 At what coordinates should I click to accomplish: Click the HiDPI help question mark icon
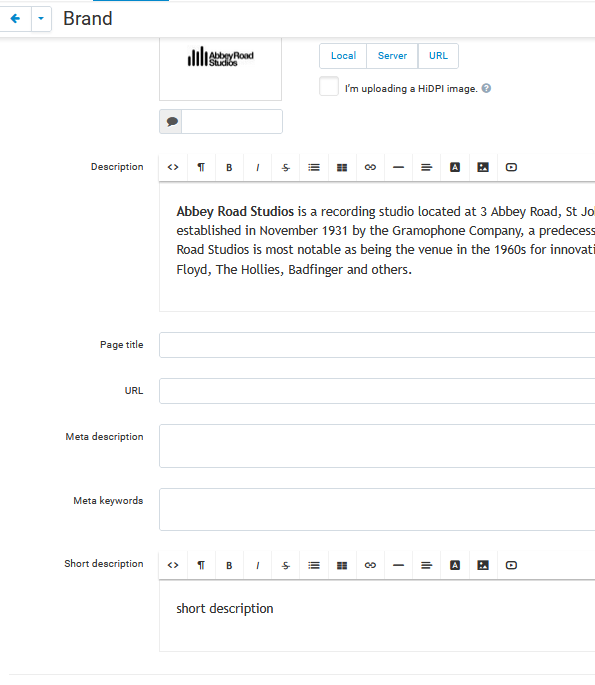click(x=486, y=88)
